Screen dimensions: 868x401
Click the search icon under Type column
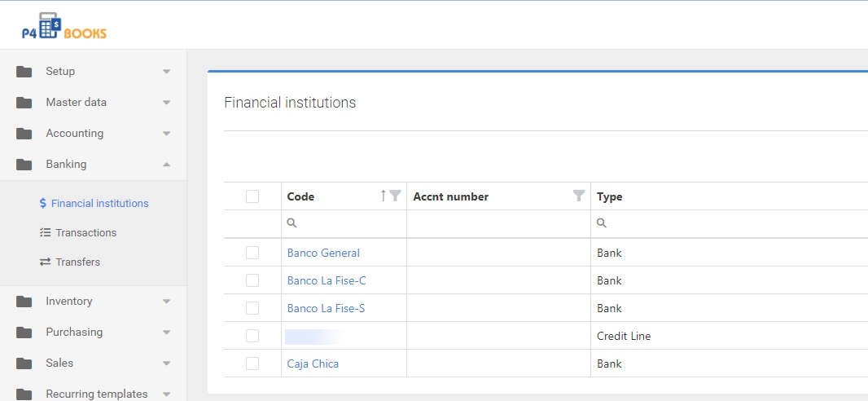pyautogui.click(x=602, y=223)
